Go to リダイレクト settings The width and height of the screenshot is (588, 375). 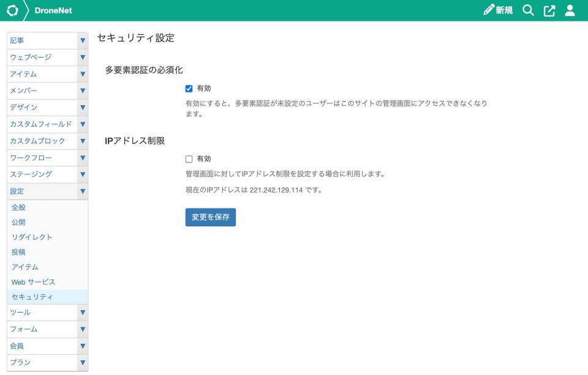[47, 237]
